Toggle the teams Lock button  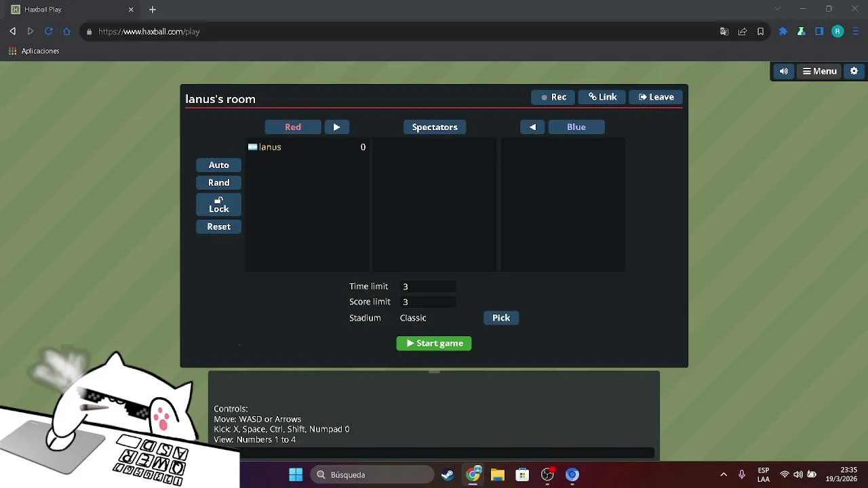click(218, 205)
